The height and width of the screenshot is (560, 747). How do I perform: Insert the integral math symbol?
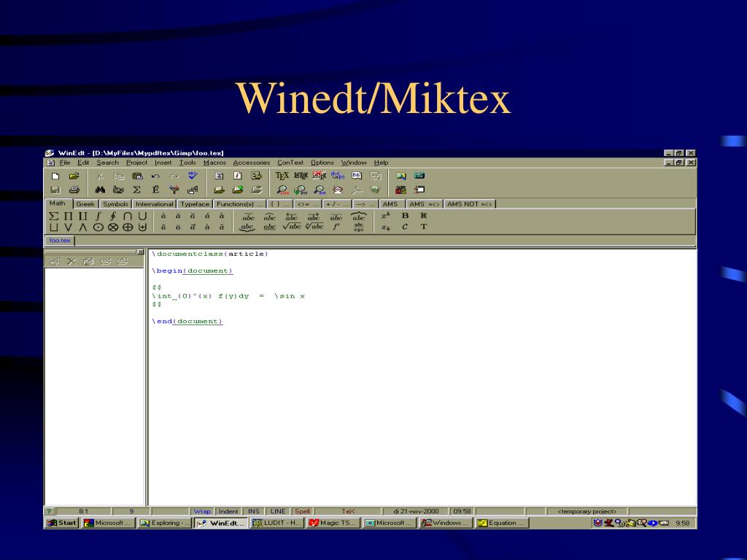point(98,216)
